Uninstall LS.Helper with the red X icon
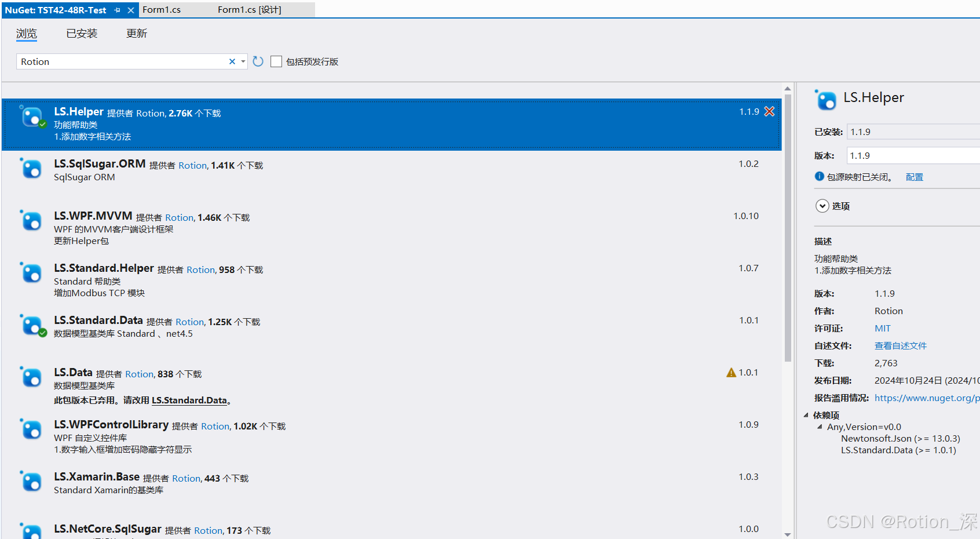This screenshot has width=980, height=539. pos(769,111)
